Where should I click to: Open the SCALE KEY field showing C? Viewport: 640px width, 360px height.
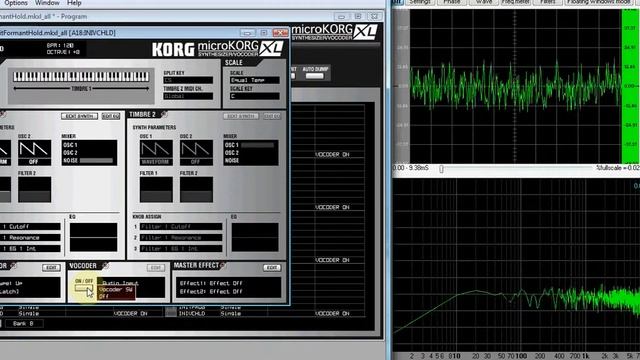pos(255,96)
